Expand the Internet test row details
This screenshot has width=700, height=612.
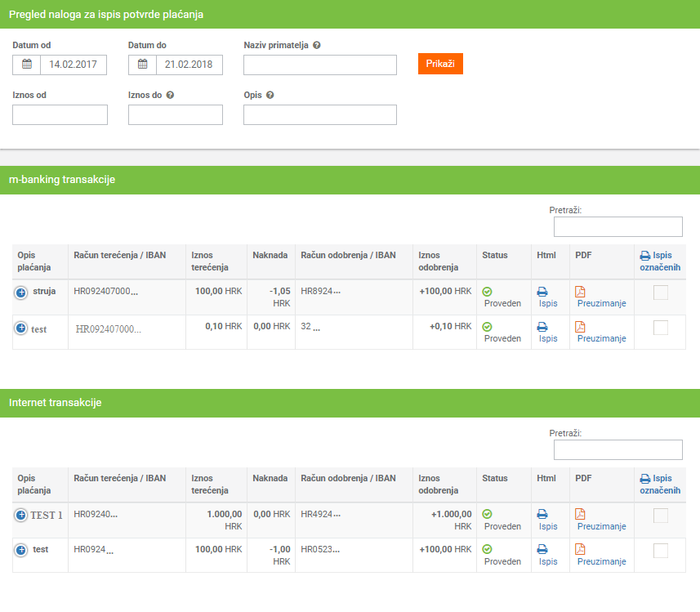click(21, 550)
